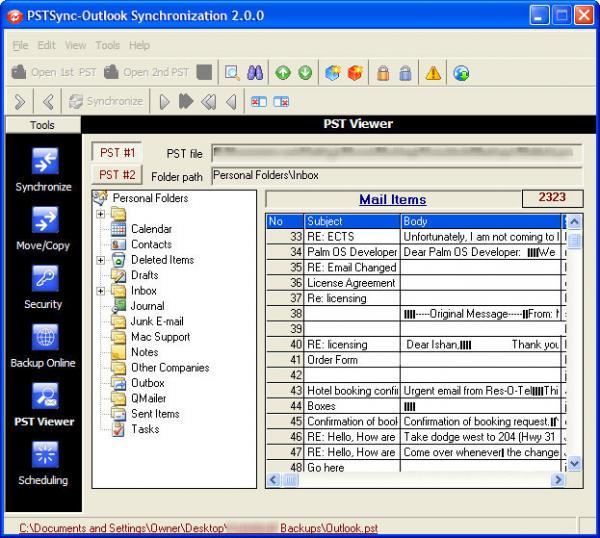Open the File menu
Image resolution: width=600 pixels, height=538 pixels.
pyautogui.click(x=20, y=45)
